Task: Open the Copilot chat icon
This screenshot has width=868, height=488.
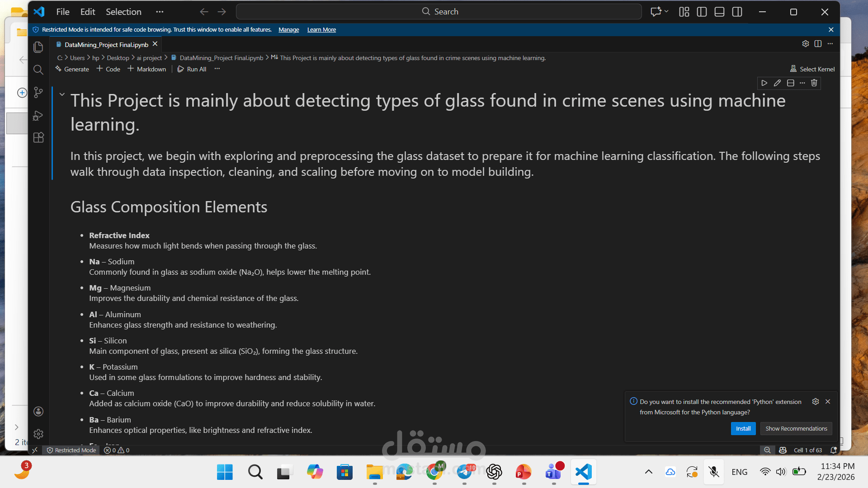Action: point(656,12)
